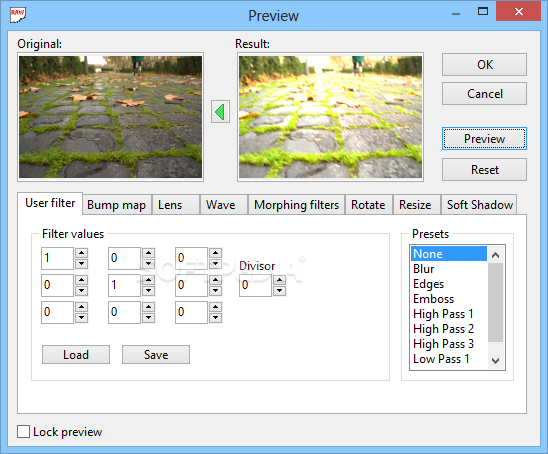Decrease middle-left filter value spinner
This screenshot has width=548, height=454.
[x=81, y=290]
